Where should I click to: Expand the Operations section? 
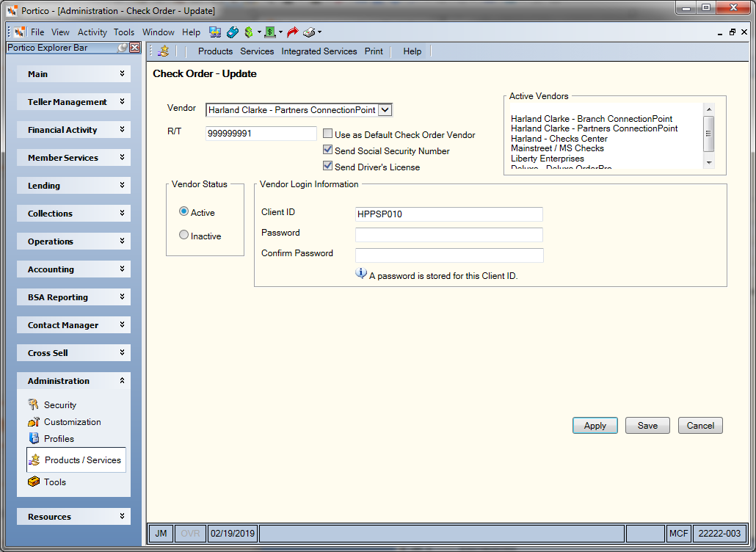coord(74,241)
